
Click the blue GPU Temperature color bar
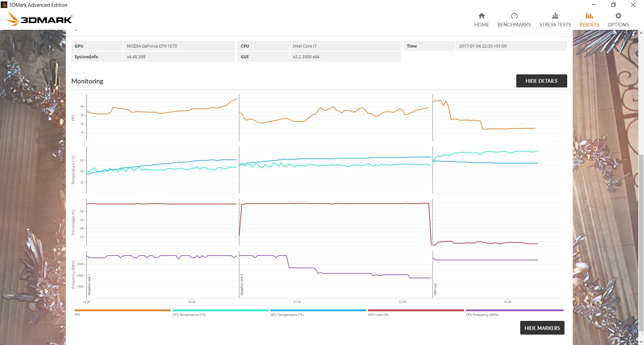point(318,310)
